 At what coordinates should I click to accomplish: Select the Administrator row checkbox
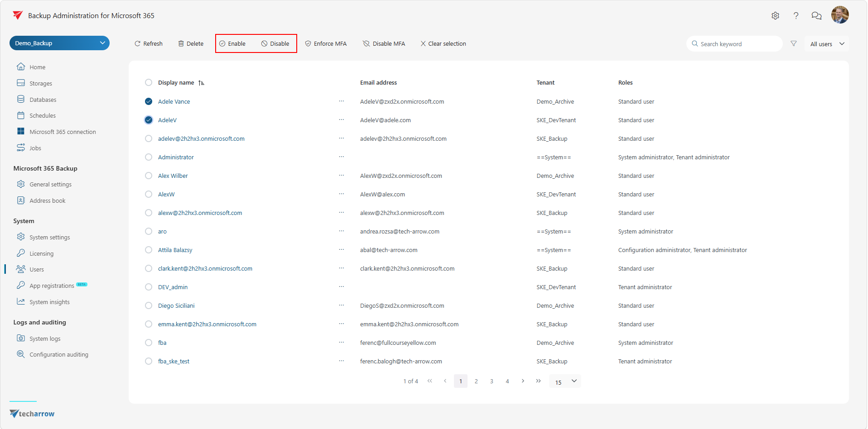[149, 157]
